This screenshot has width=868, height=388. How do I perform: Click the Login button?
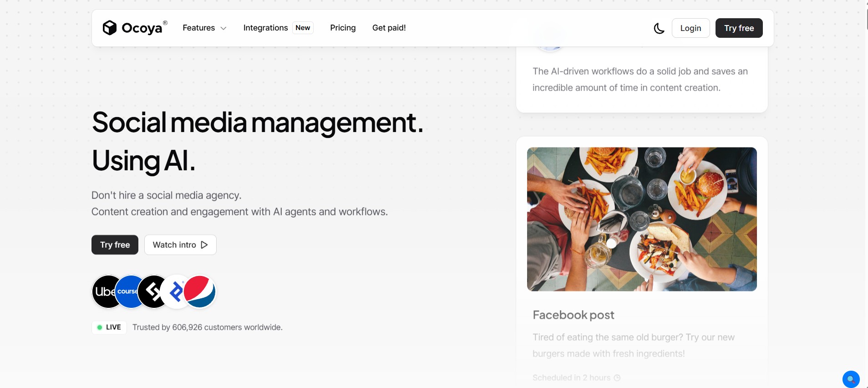click(x=690, y=28)
